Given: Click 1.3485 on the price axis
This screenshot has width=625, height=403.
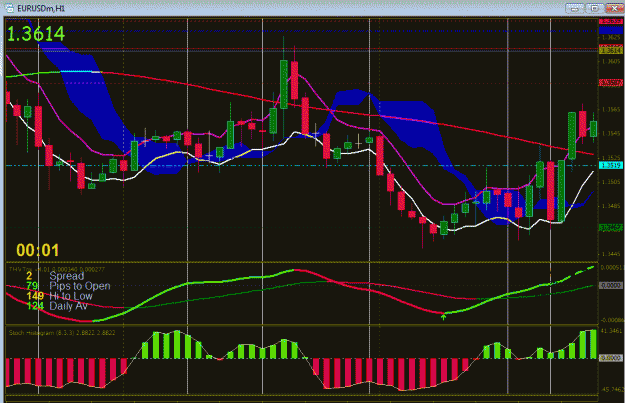Looking at the screenshot, I should click(x=611, y=206).
